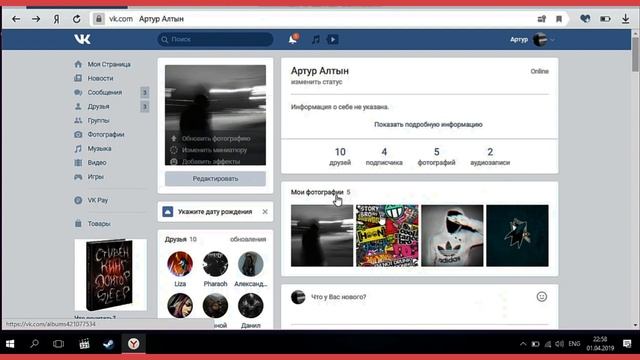Open the music note in header
640x360 pixels.
click(316, 40)
